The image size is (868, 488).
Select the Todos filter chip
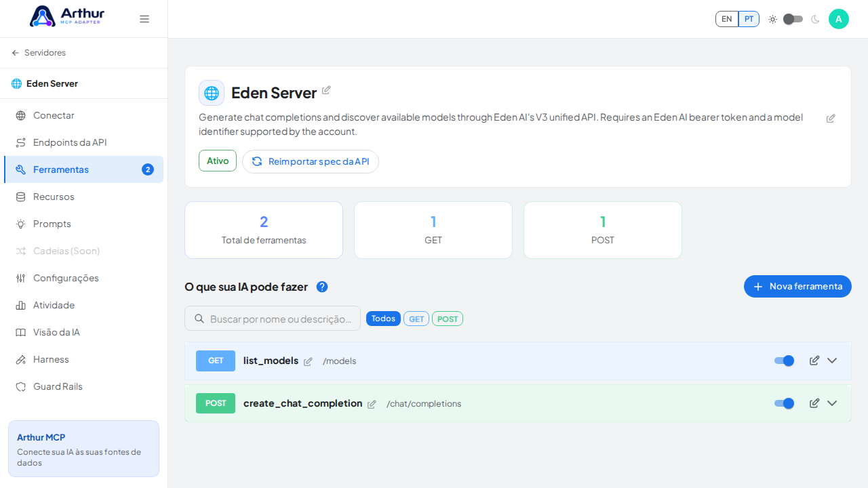click(x=383, y=319)
